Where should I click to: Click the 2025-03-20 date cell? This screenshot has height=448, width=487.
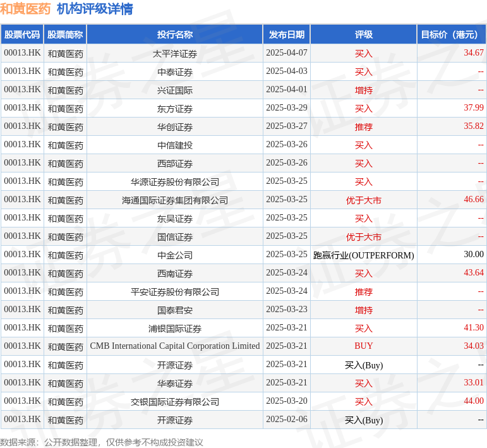click(287, 401)
